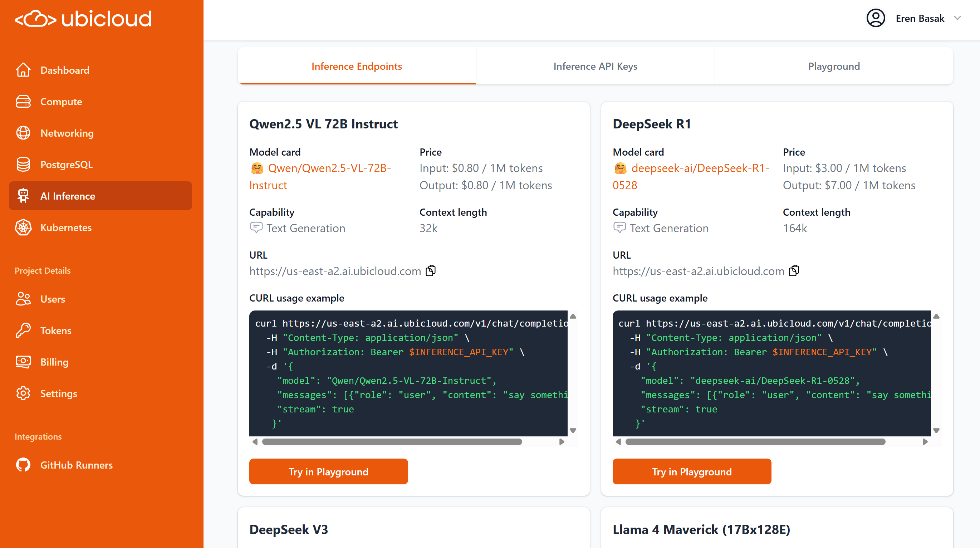Open the Billing icon in sidebar
980x548 pixels.
pyautogui.click(x=23, y=362)
